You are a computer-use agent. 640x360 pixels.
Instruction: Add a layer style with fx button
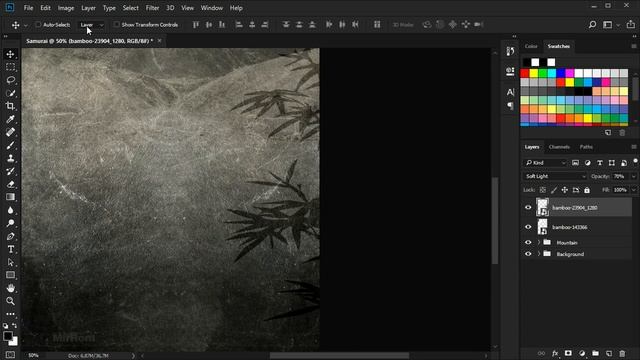pyautogui.click(x=555, y=353)
